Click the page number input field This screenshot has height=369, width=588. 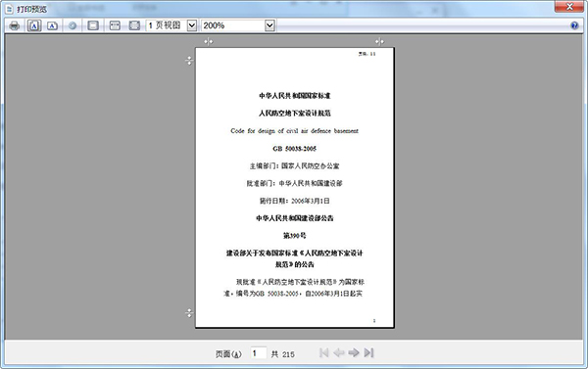point(259,353)
